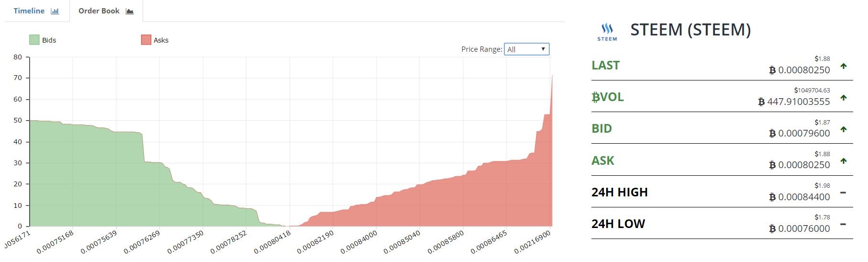Click the BID up arrow icon
The image size is (868, 262).
pyautogui.click(x=843, y=129)
